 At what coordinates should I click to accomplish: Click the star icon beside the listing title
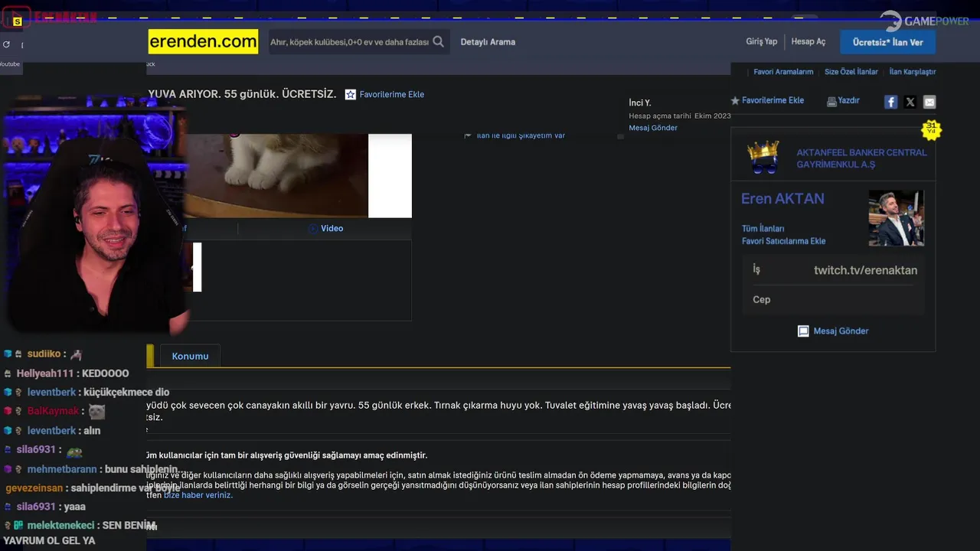pyautogui.click(x=351, y=95)
